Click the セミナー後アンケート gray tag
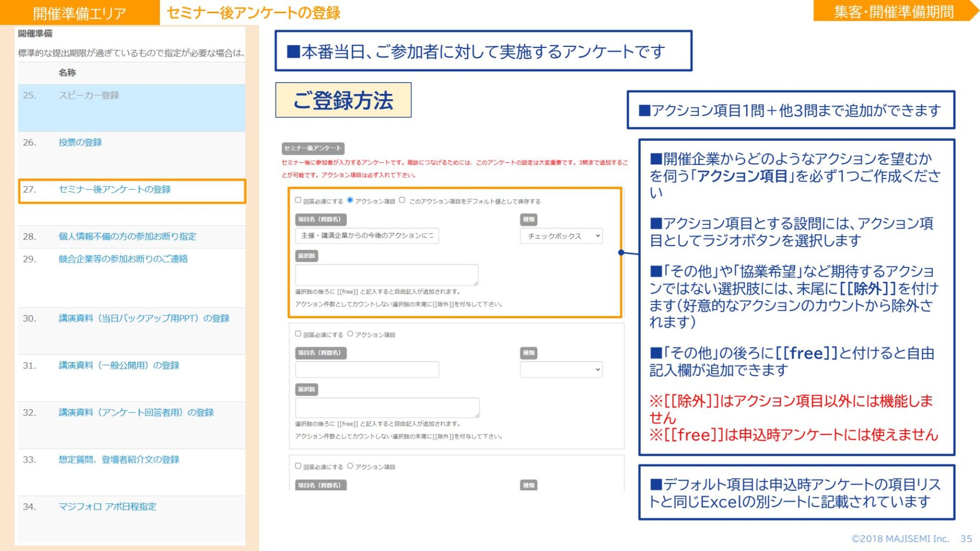The image size is (980, 551). point(313,148)
